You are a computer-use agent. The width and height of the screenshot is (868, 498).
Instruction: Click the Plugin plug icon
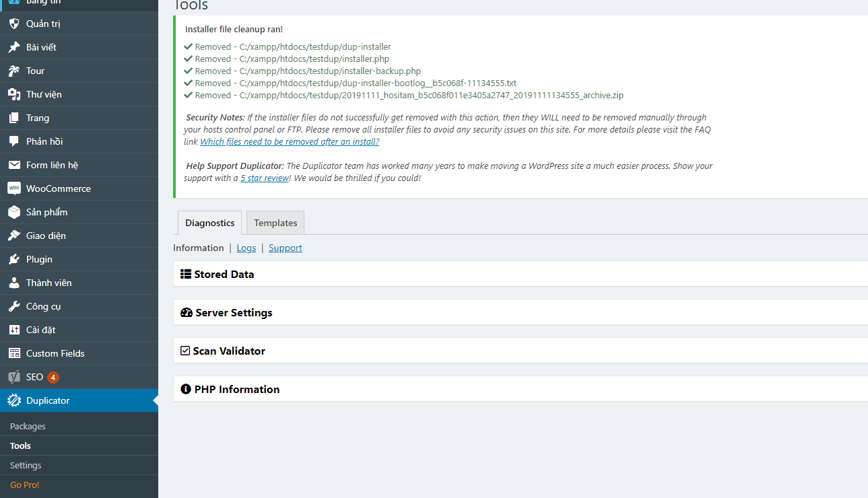[13, 259]
